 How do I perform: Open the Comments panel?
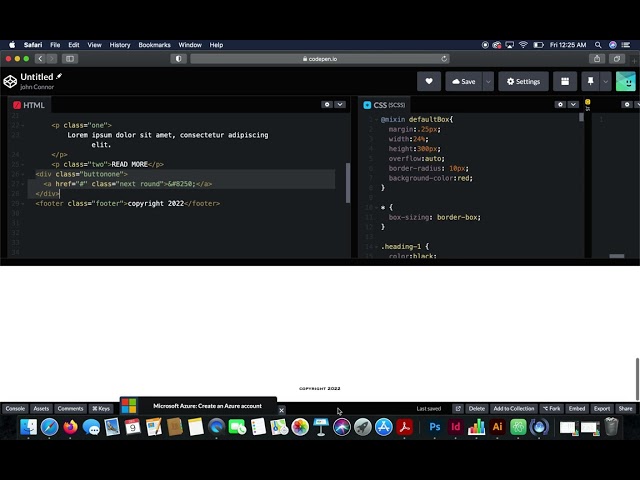(70, 408)
